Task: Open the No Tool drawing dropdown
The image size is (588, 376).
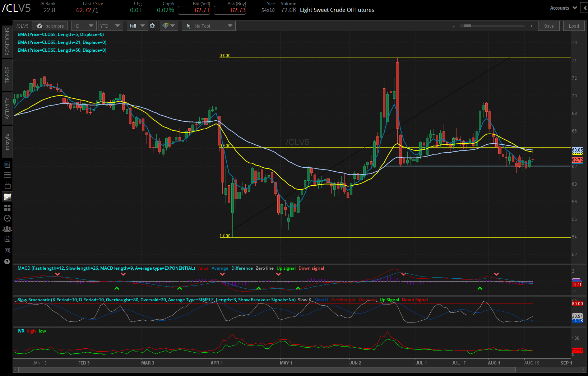Action: 208,25
